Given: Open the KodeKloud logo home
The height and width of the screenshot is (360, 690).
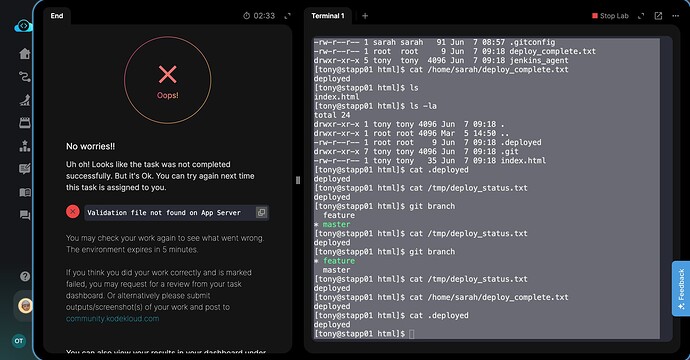Looking at the screenshot, I should click(x=23, y=26).
